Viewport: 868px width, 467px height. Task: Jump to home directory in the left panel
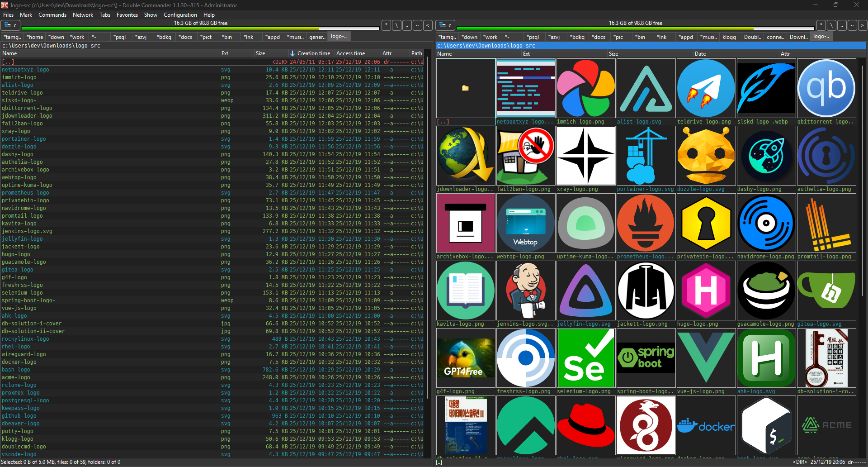point(417,25)
